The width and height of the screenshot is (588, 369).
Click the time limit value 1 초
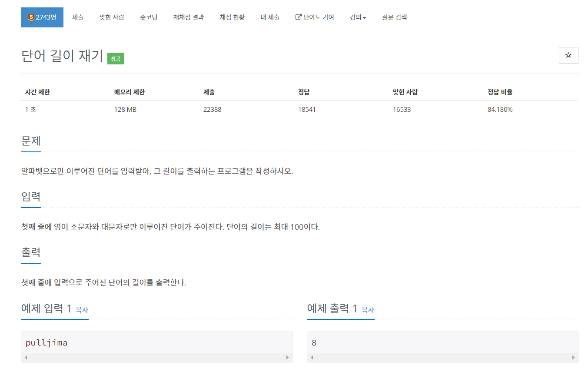pyautogui.click(x=30, y=110)
